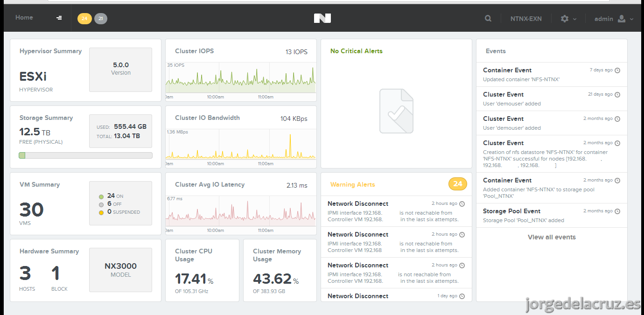Viewport: 644px width, 315px height.
Task: Click the NTNX-EXN cluster name
Action: pyautogui.click(x=526, y=19)
